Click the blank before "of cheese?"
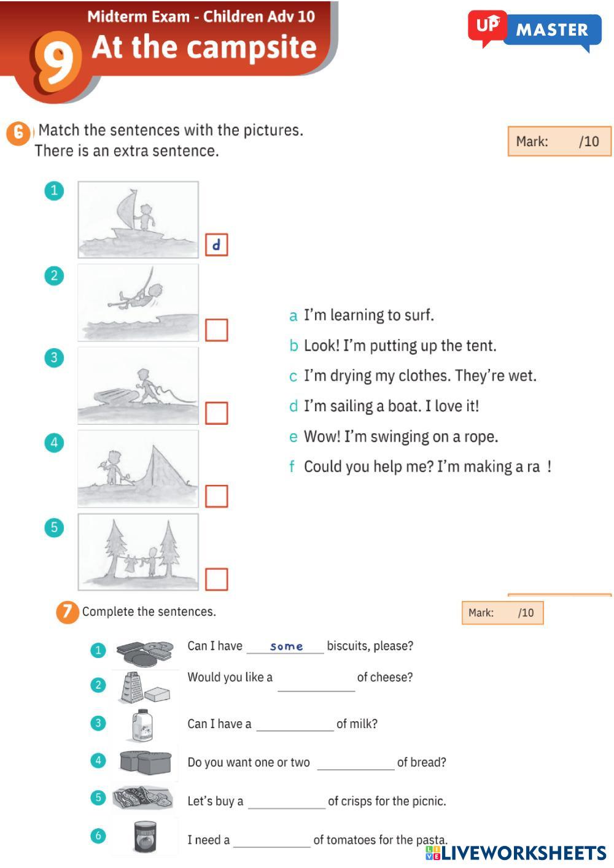The height and width of the screenshot is (868, 614). pos(316,683)
